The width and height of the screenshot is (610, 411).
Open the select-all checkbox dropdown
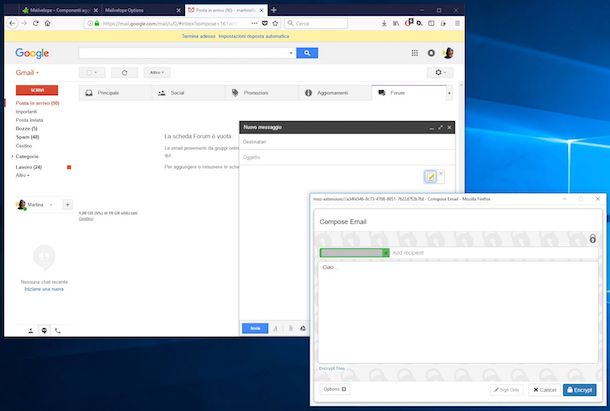92,73
